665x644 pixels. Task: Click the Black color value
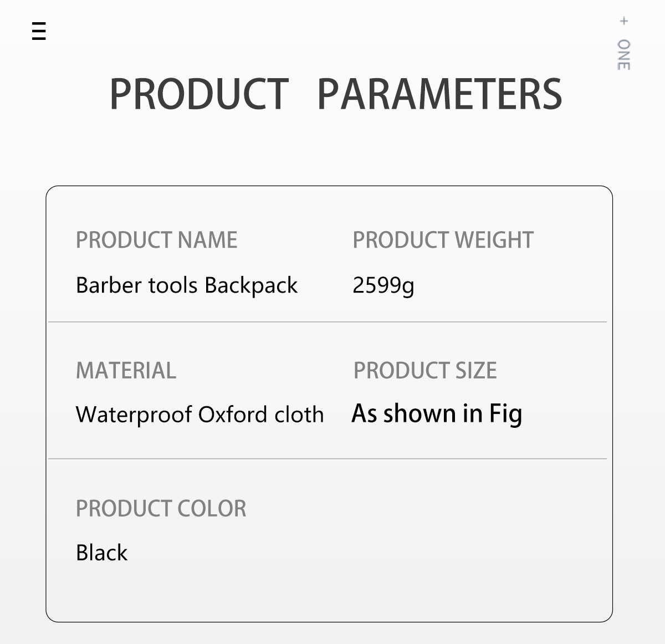(101, 553)
